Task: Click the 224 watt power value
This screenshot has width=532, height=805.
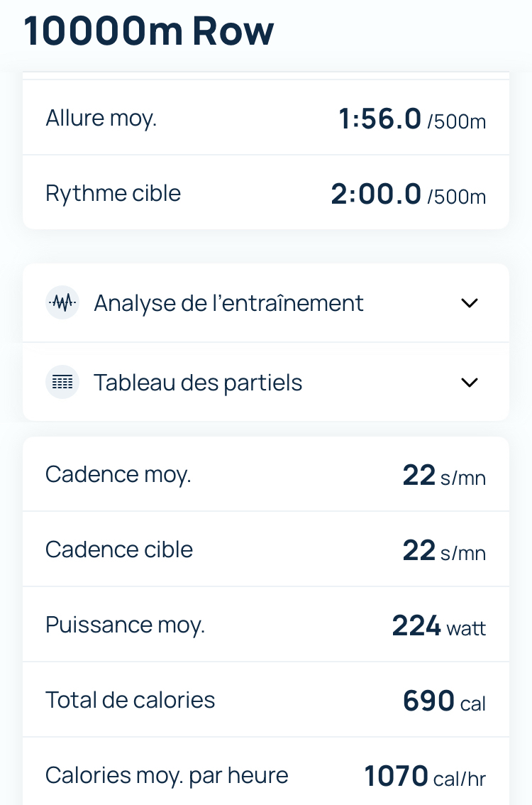Action: (439, 626)
